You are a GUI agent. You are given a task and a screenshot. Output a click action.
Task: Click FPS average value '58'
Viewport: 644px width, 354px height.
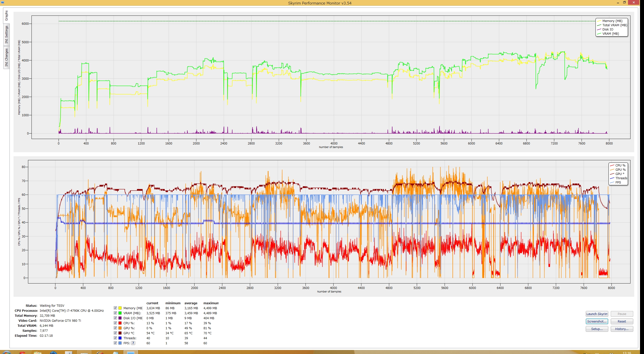click(x=186, y=343)
